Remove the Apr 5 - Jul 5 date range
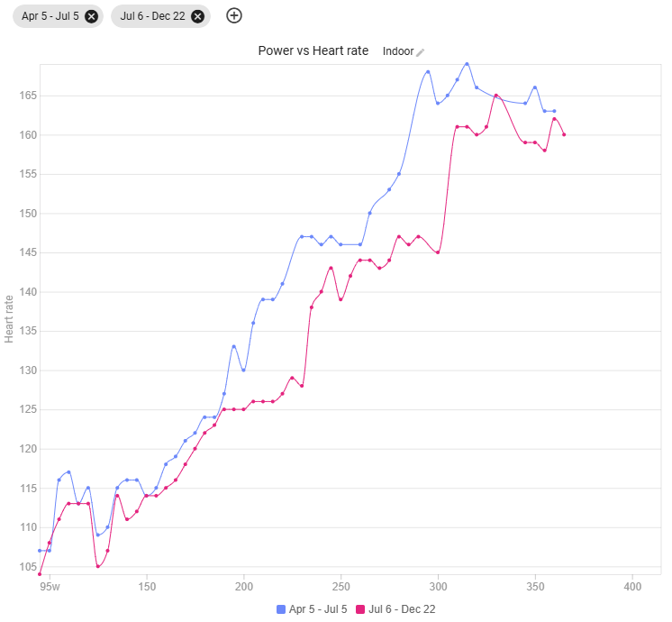 pos(91,16)
